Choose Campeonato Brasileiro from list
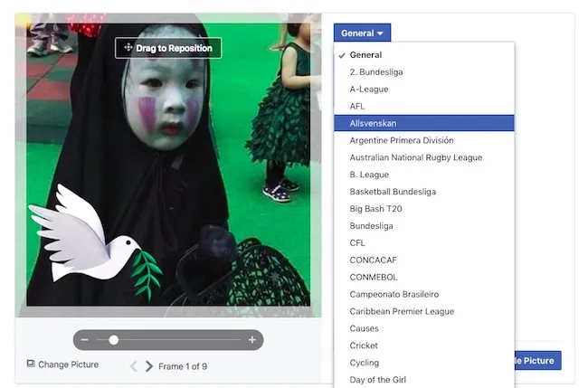 [x=394, y=294]
